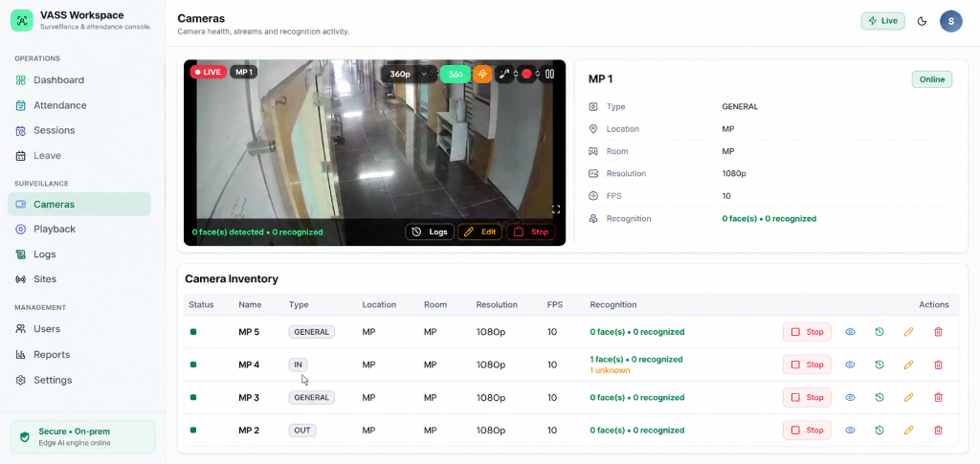980x464 pixels.
Task: Click the Secure On-prem status card
Action: (83, 437)
